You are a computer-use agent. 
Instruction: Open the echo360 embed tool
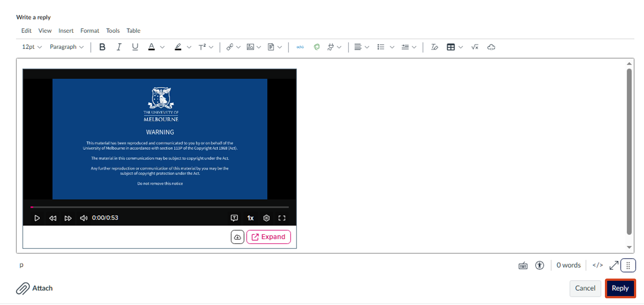click(300, 47)
